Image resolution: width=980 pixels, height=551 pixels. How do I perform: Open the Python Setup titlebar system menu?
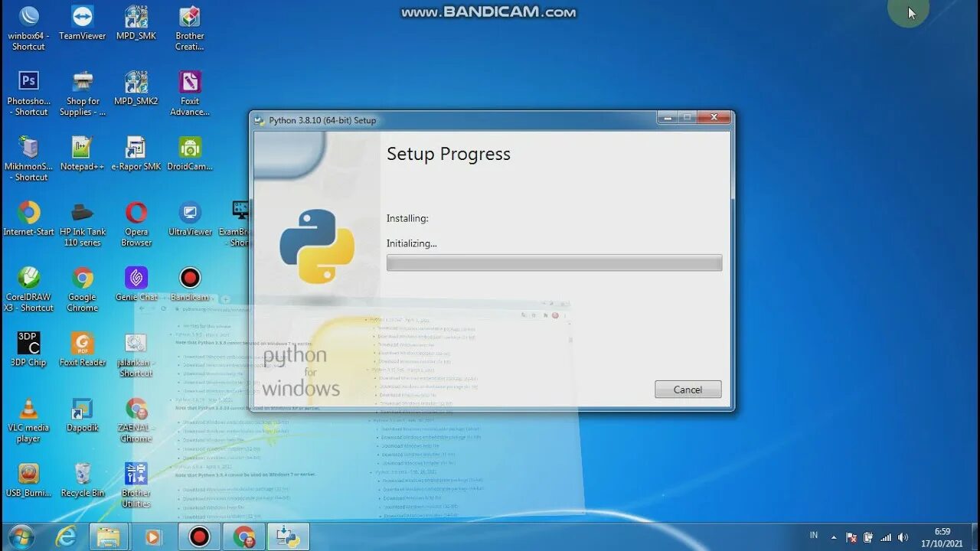tap(260, 119)
